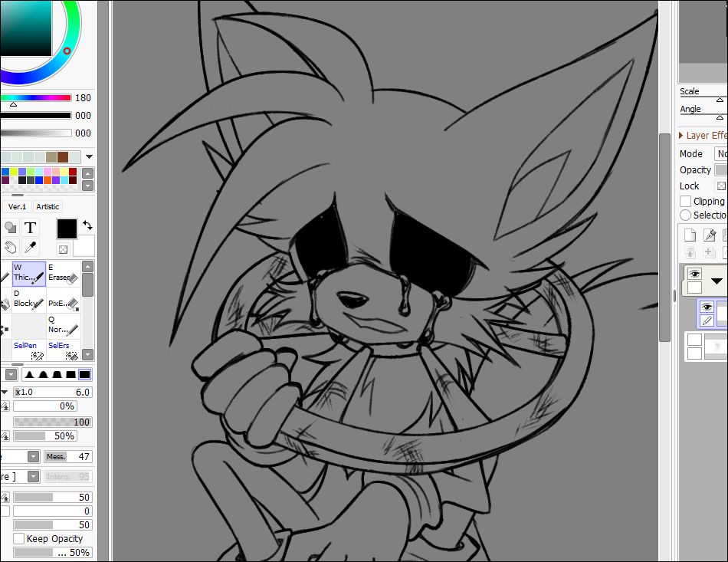Select the Blocky pencil brush (D)
Image resolution: width=728 pixels, height=562 pixels.
pyautogui.click(x=29, y=300)
